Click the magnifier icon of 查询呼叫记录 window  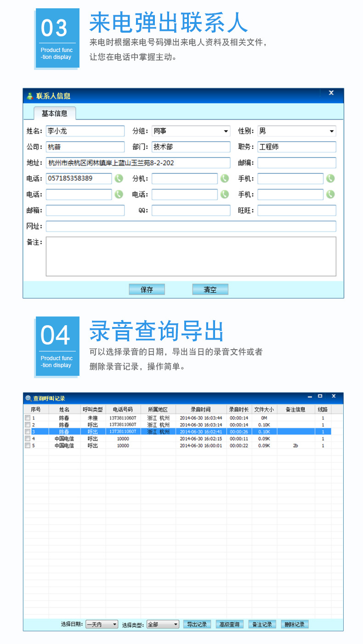pyautogui.click(x=28, y=398)
